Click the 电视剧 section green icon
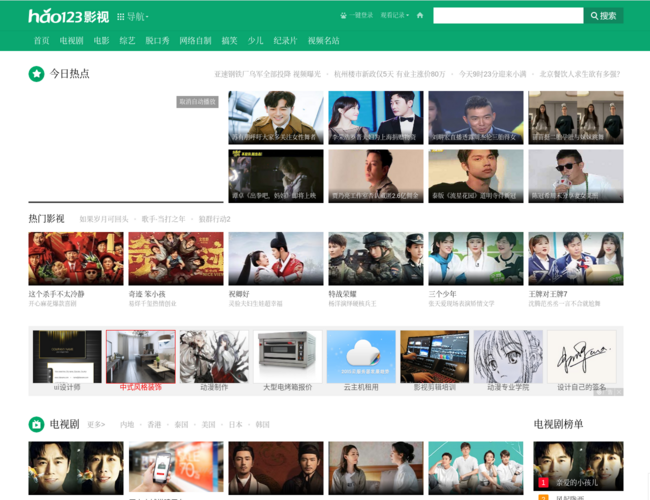Screen dimensions: 650x500 (x=37, y=424)
